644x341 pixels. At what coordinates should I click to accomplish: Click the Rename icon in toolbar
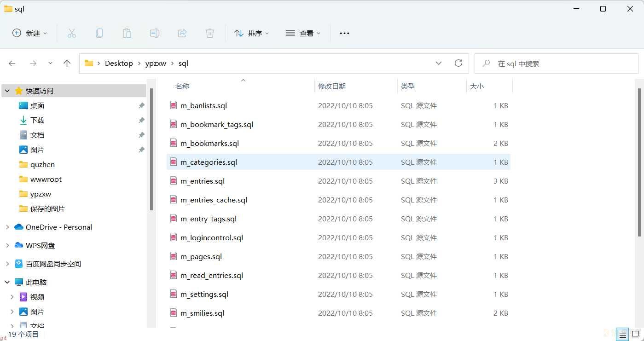pos(154,33)
